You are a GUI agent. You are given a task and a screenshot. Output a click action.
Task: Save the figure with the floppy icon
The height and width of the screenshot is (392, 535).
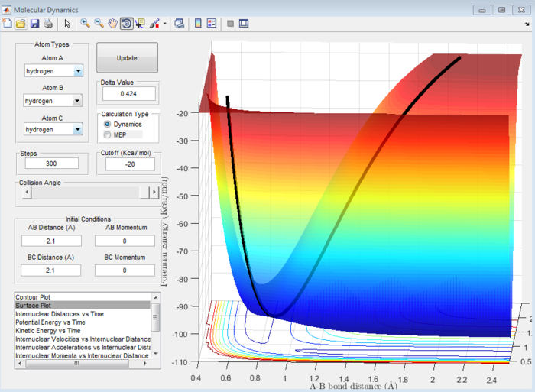click(x=34, y=24)
